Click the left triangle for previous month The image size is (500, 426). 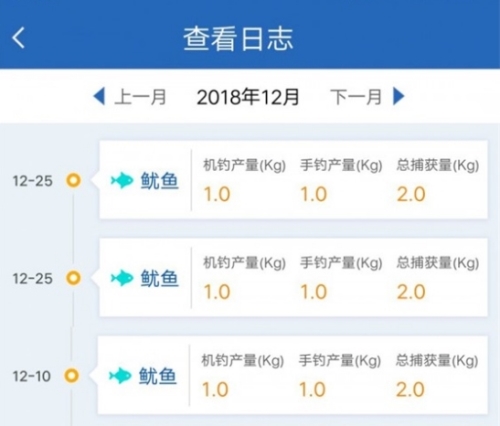click(99, 96)
